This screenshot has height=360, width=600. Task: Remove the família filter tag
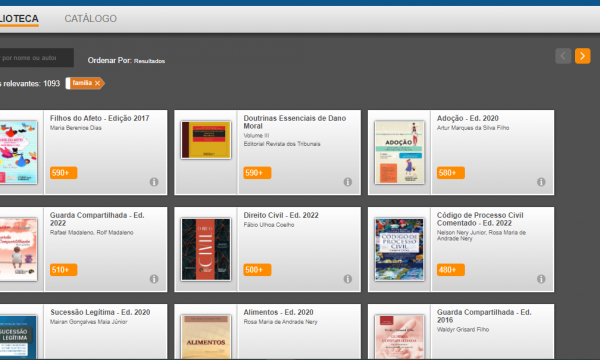tap(98, 83)
